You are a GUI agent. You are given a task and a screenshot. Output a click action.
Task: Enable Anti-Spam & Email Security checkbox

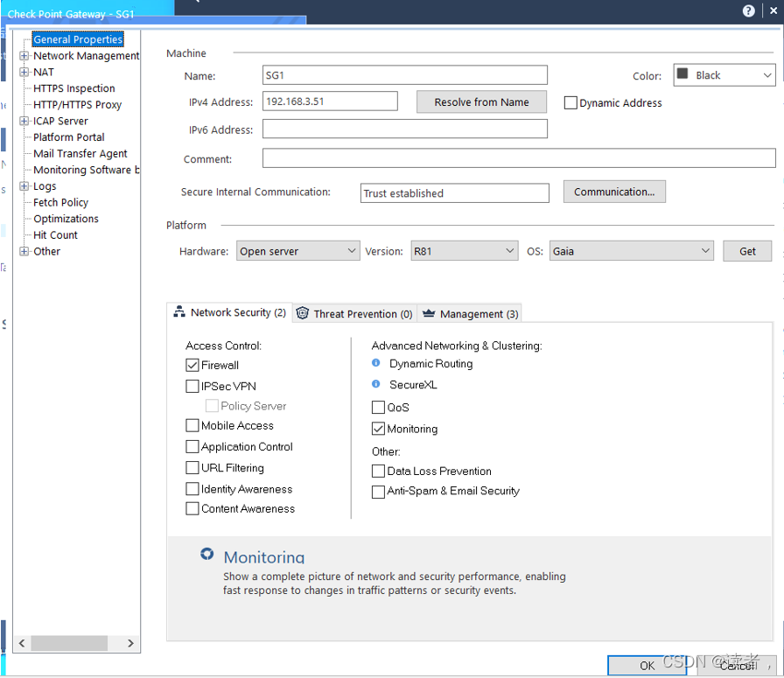[378, 492]
